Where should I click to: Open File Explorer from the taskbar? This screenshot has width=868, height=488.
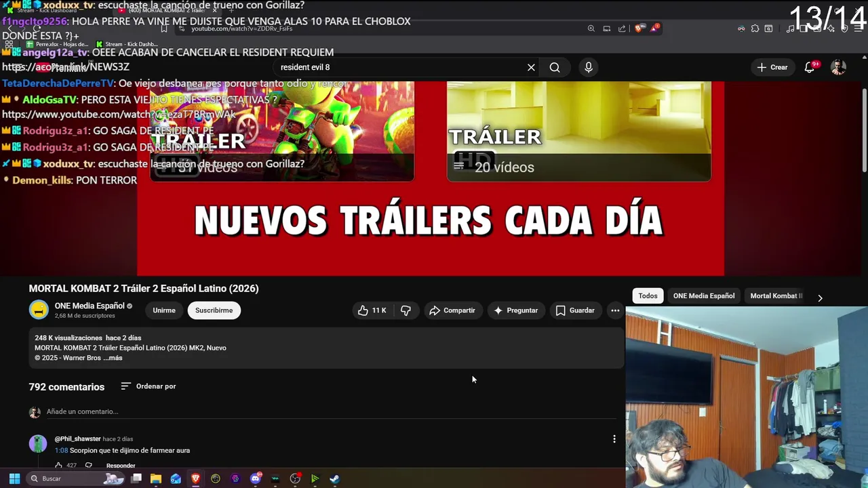click(x=156, y=479)
